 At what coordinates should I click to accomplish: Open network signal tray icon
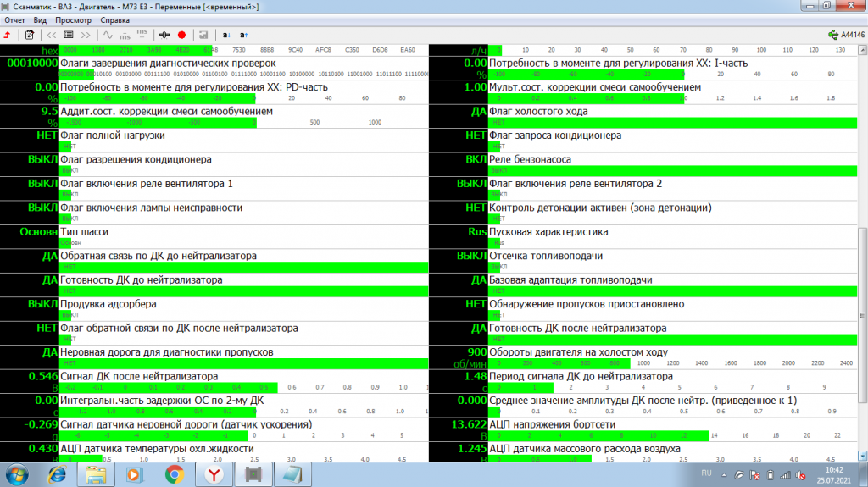tap(785, 475)
